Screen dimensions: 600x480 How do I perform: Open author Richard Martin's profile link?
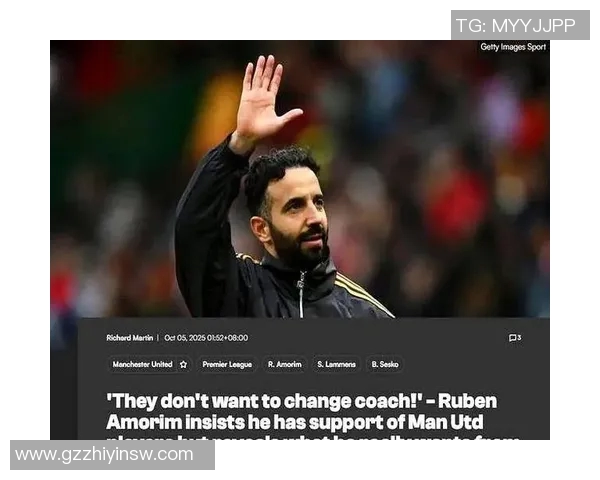(130, 338)
